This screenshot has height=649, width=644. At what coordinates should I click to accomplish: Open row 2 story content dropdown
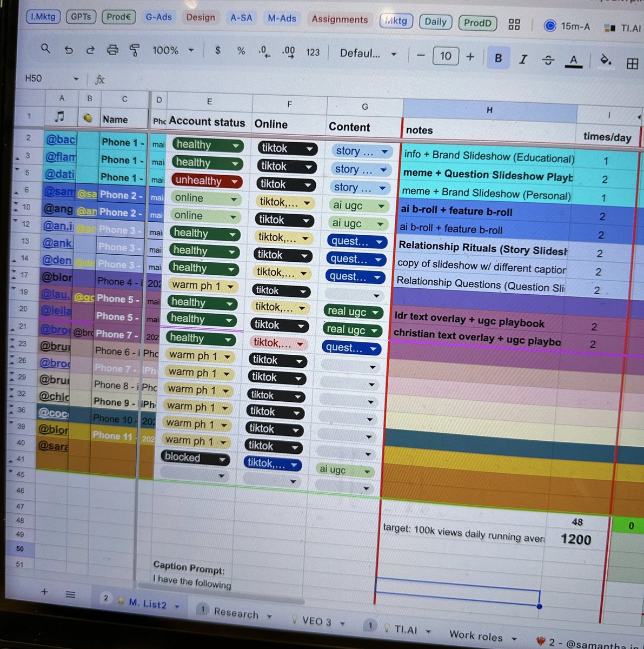[x=361, y=151]
